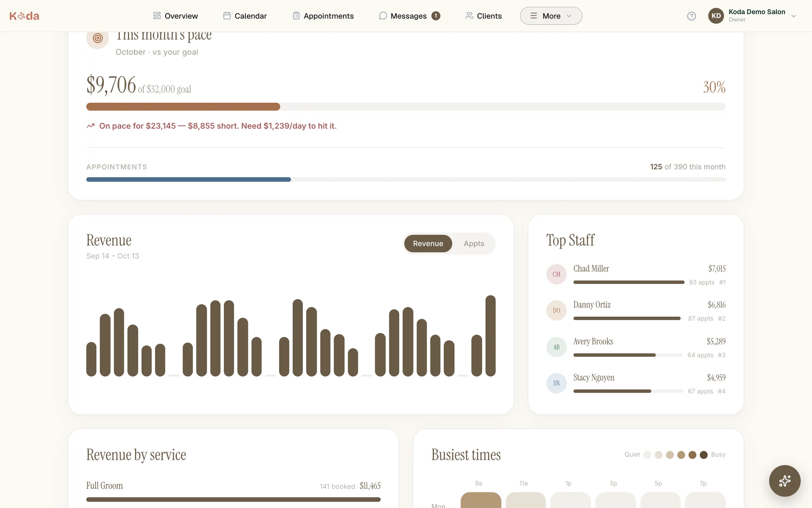Open the help question mark icon
This screenshot has width=812, height=508.
pyautogui.click(x=692, y=16)
